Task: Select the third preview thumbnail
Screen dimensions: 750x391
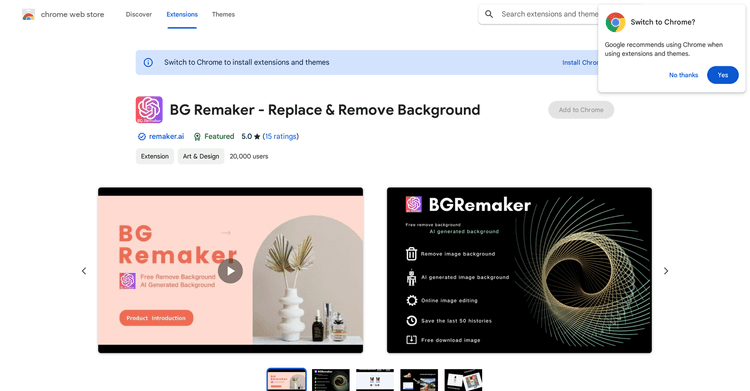Action: [375, 380]
